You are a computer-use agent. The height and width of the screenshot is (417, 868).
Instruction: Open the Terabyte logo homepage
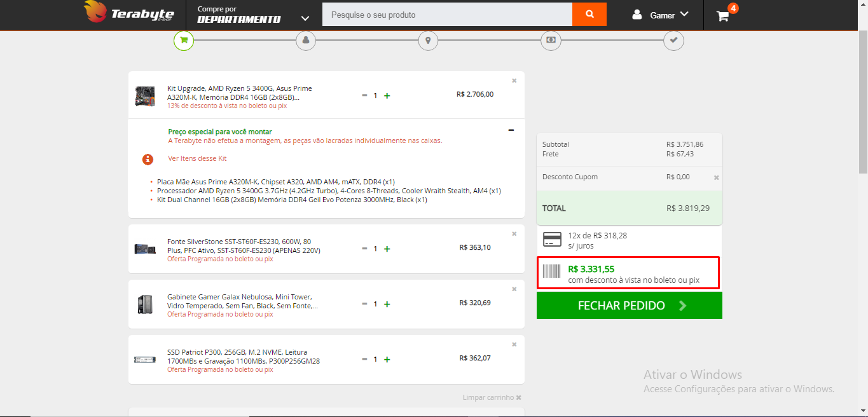tap(128, 13)
